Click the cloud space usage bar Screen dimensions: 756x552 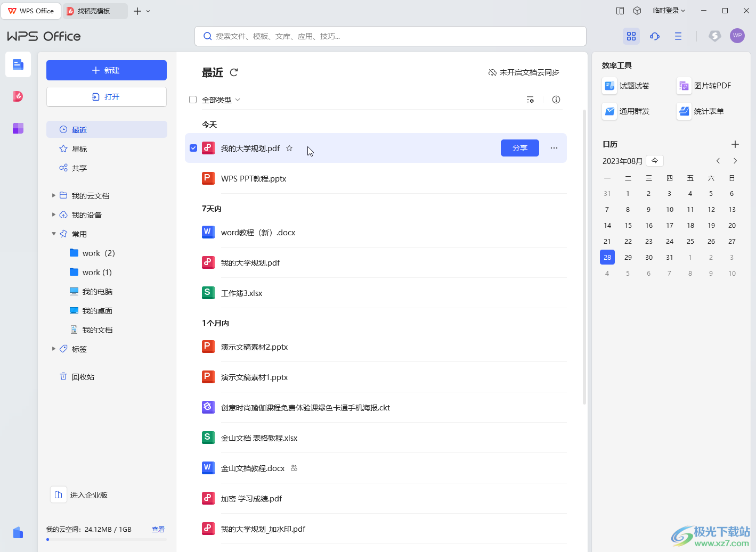[x=107, y=539]
